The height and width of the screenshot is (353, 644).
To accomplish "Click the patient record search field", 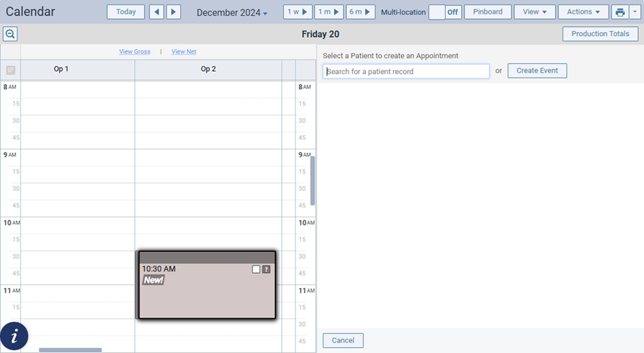I will coord(406,71).
